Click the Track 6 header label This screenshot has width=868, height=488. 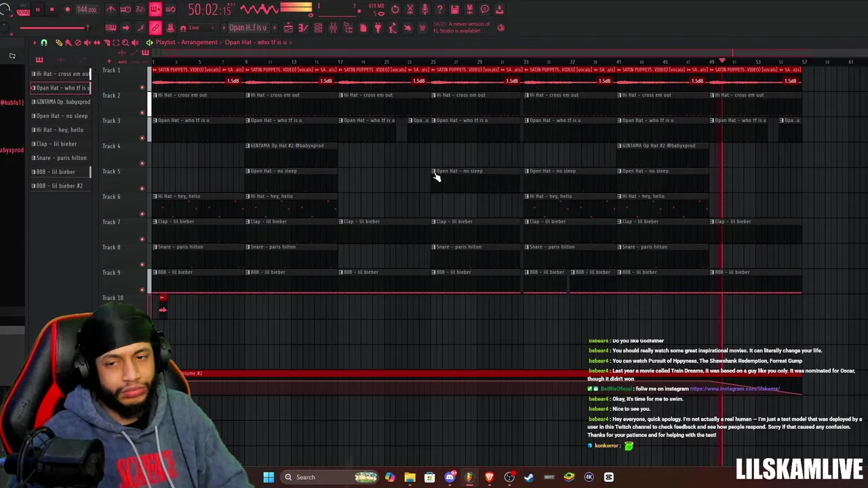click(x=111, y=197)
